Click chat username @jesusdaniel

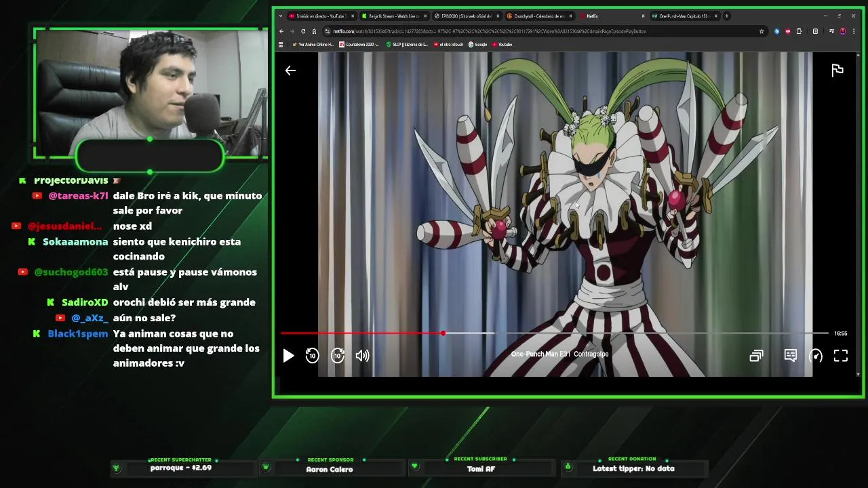(64, 226)
